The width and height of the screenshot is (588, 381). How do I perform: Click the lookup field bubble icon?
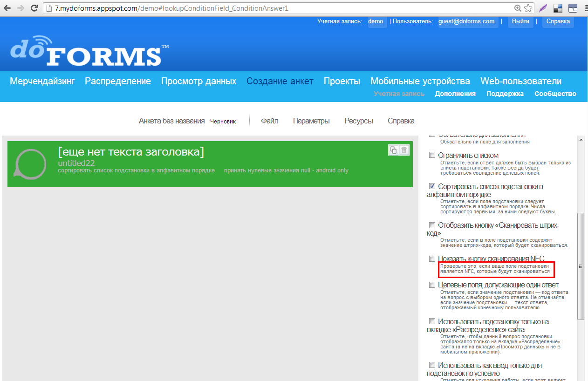30,164
